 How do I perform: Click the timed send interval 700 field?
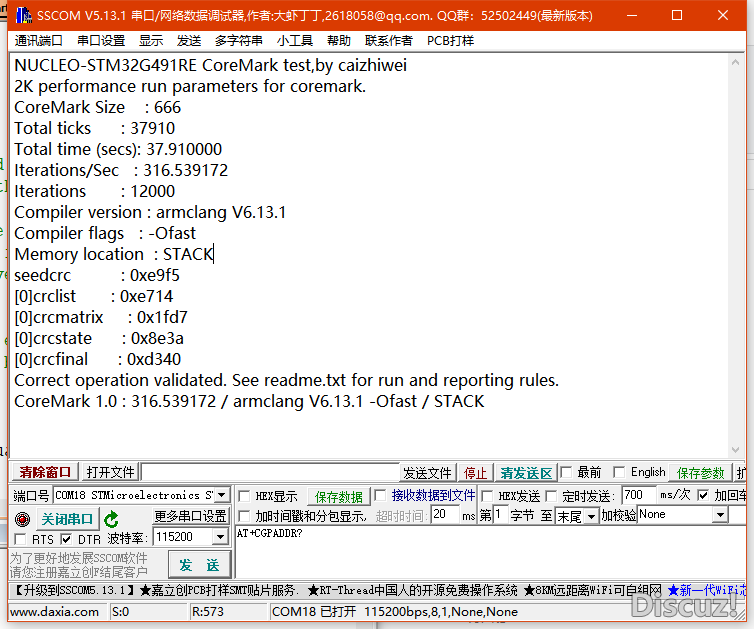639,495
